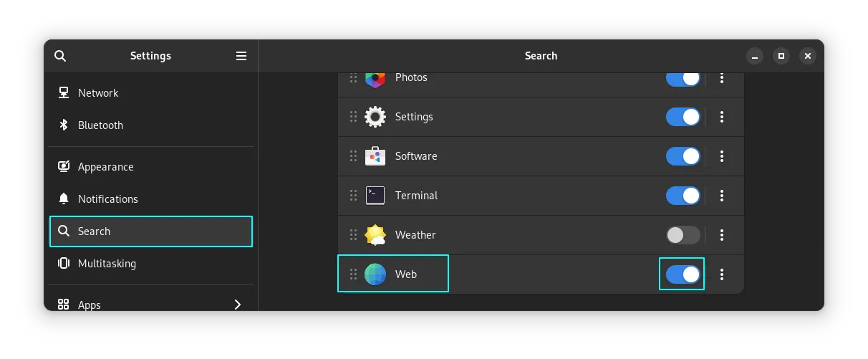The image size is (868, 359).
Task: Click the Software app icon
Action: [x=375, y=156]
